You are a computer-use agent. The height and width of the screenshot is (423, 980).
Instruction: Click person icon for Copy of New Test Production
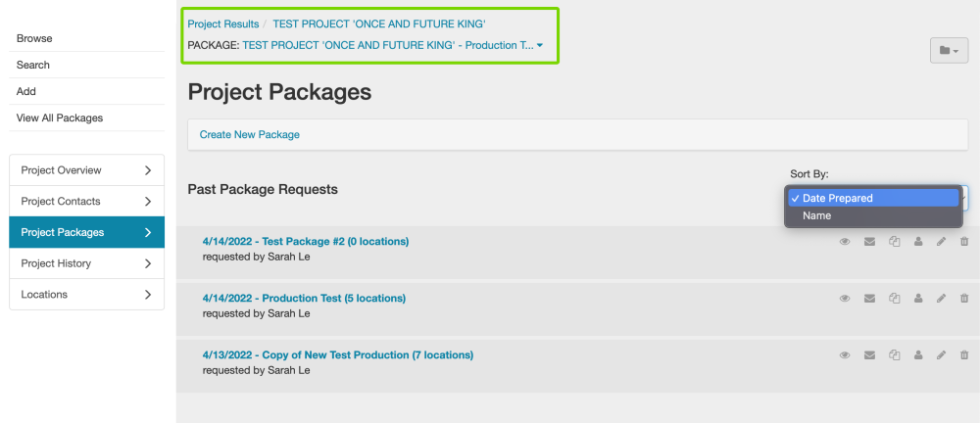pos(918,355)
